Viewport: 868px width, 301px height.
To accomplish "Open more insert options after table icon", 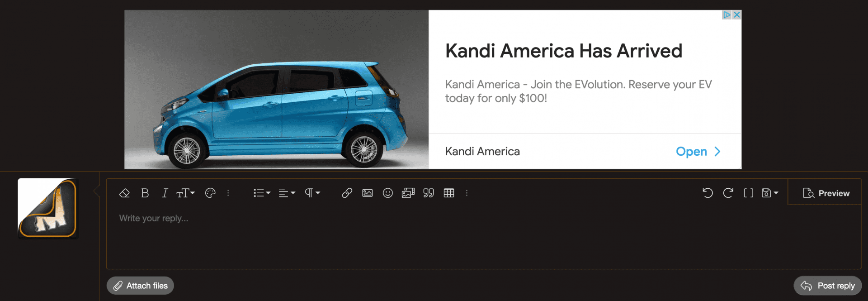I will 467,193.
